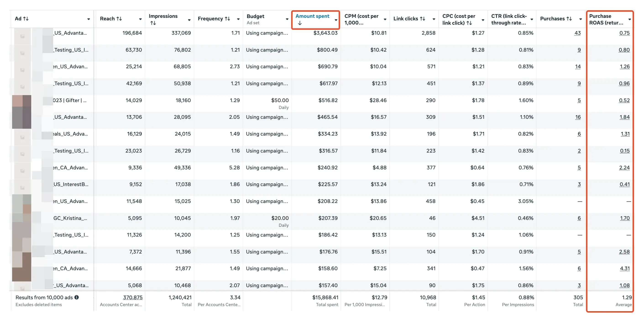Click the 43 Purchases link in first row
This screenshot has height=321, width=644.
coord(578,33)
